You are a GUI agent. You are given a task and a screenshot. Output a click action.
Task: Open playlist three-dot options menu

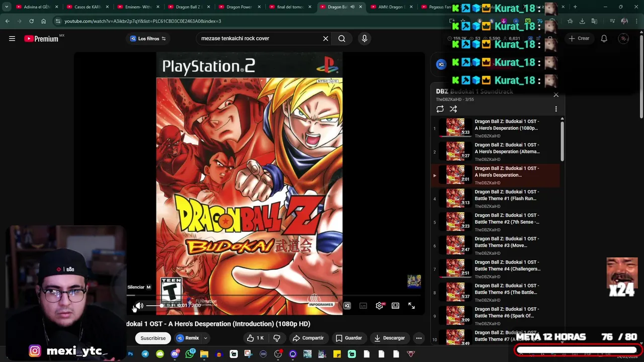[x=556, y=109]
